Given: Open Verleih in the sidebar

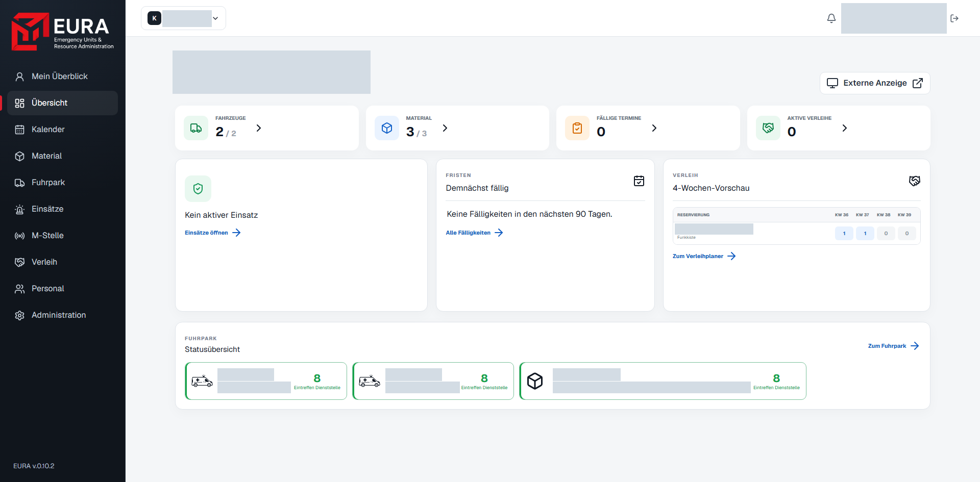Looking at the screenshot, I should (x=62, y=262).
